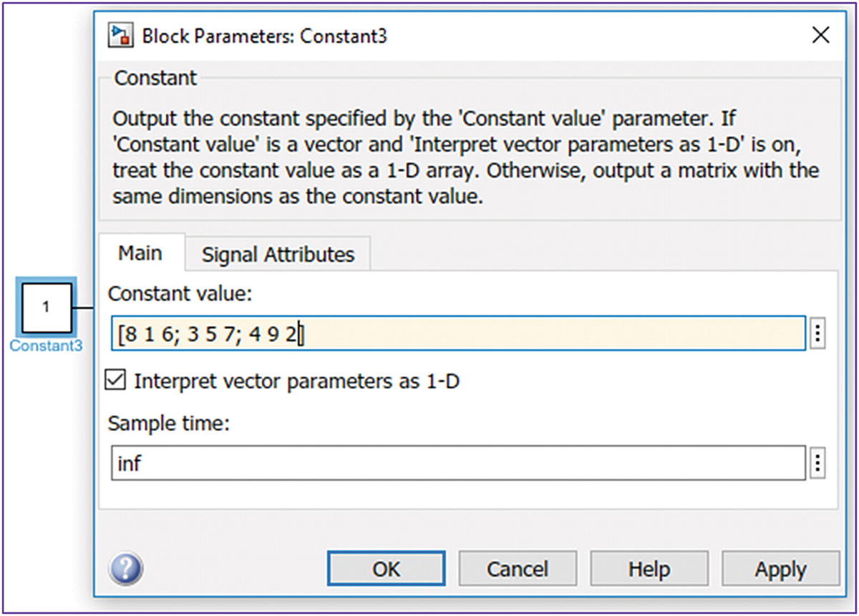The width and height of the screenshot is (859, 616).
Task: Switch to the Signal Attributes tab
Action: click(x=278, y=254)
